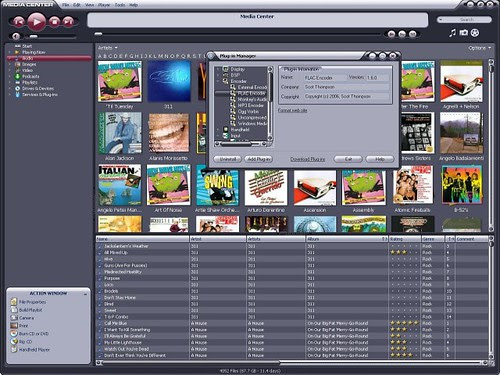Open the Options dropdown menu
Viewport: 500px width, 375px height.
pyautogui.click(x=480, y=48)
